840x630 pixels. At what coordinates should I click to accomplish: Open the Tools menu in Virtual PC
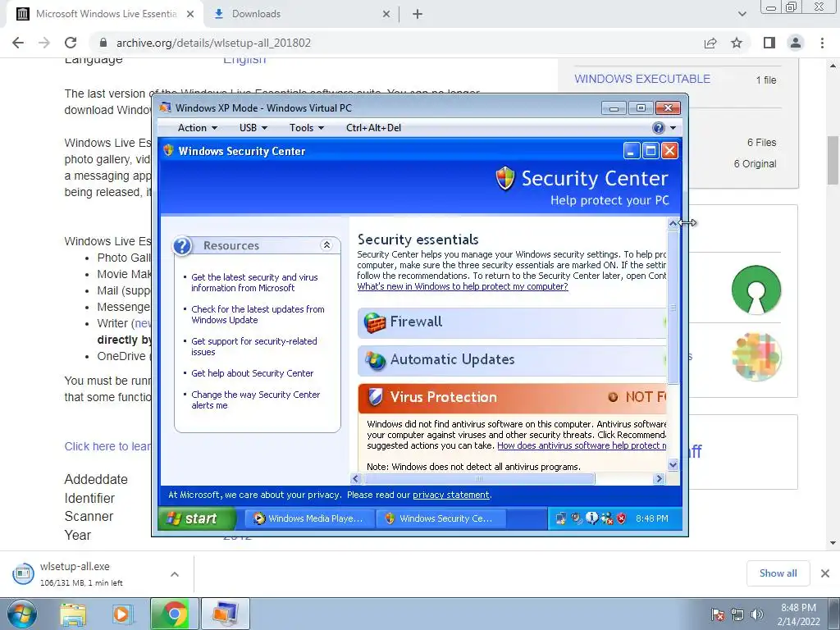click(307, 127)
